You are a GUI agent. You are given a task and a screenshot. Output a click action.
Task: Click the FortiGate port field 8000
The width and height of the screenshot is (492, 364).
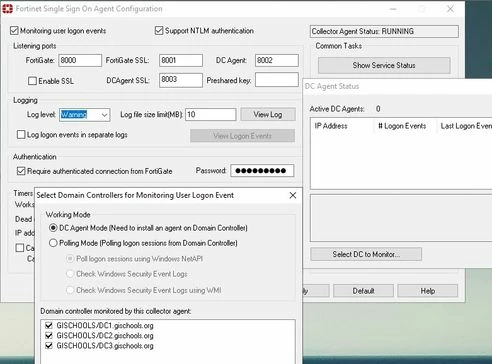80,60
